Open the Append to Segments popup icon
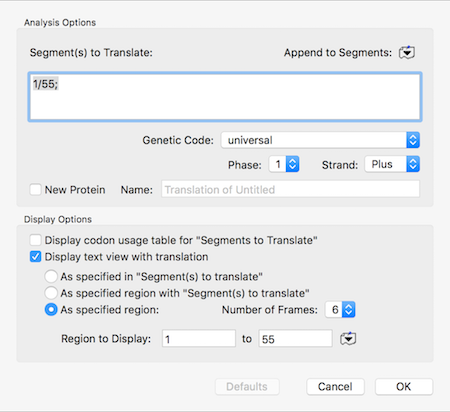Viewport: 450px width, 412px height. point(407,53)
